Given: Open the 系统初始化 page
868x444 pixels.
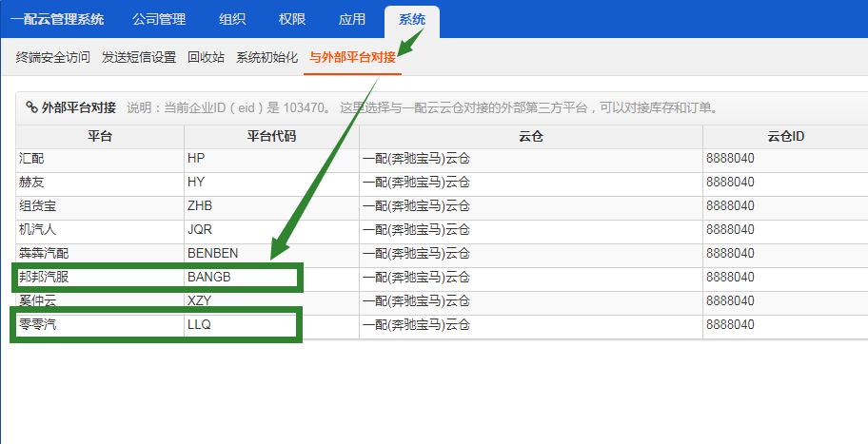Looking at the screenshot, I should (x=267, y=57).
